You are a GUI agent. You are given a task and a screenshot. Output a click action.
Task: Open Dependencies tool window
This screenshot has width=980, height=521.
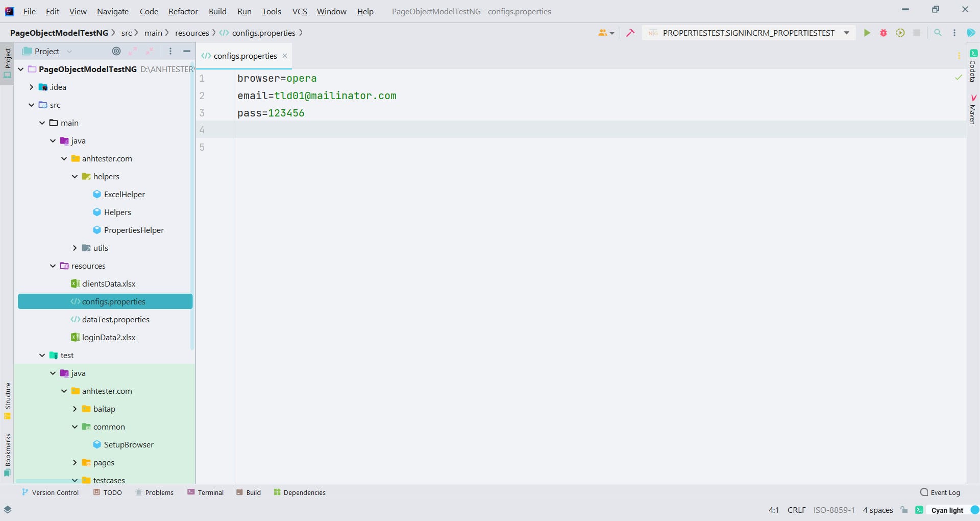(300, 492)
